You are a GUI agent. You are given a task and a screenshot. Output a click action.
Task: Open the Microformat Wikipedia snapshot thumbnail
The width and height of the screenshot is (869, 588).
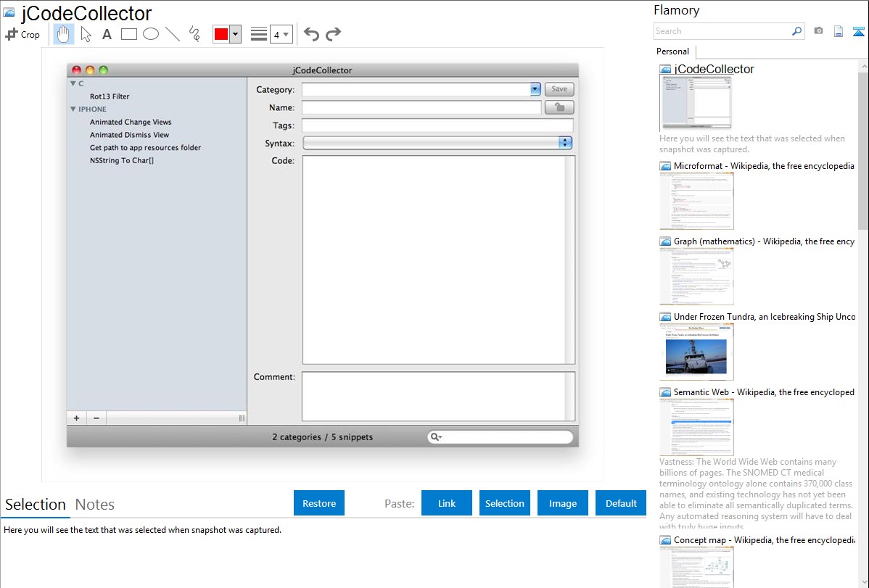coord(696,201)
